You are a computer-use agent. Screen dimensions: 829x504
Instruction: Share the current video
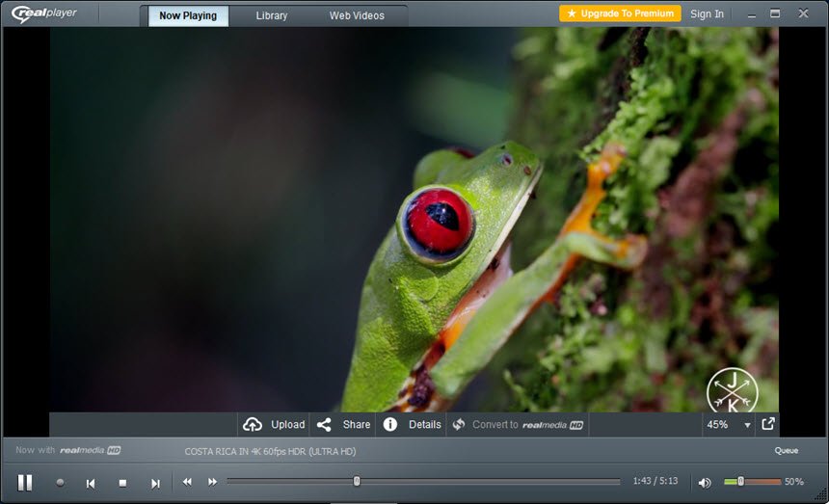343,425
